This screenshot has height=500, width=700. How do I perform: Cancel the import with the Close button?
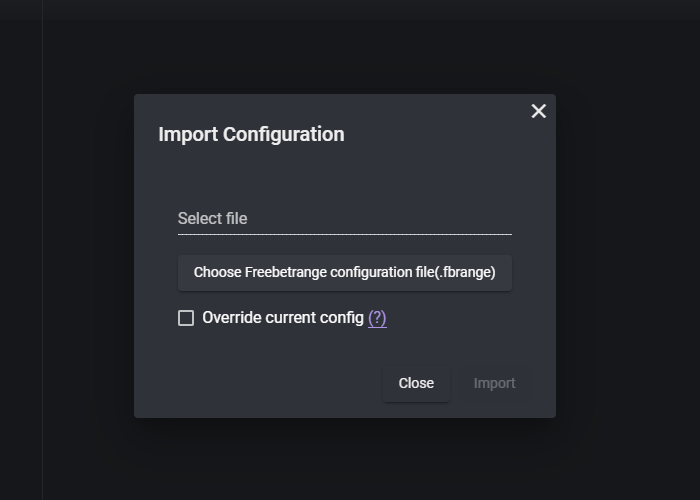416,383
